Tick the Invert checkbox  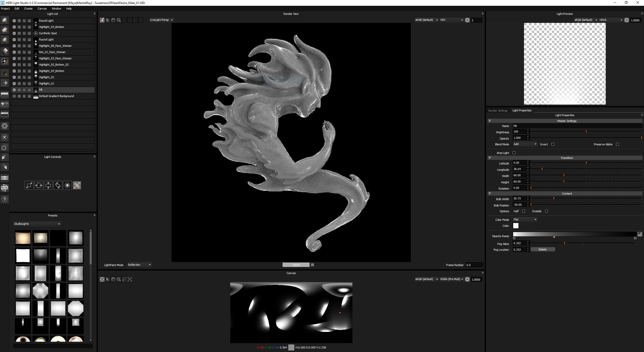[553, 144]
